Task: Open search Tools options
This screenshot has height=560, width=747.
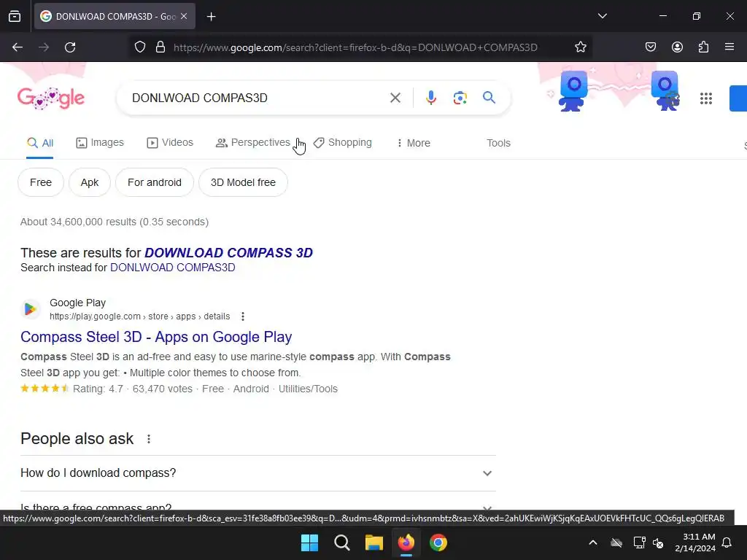Action: 498,143
